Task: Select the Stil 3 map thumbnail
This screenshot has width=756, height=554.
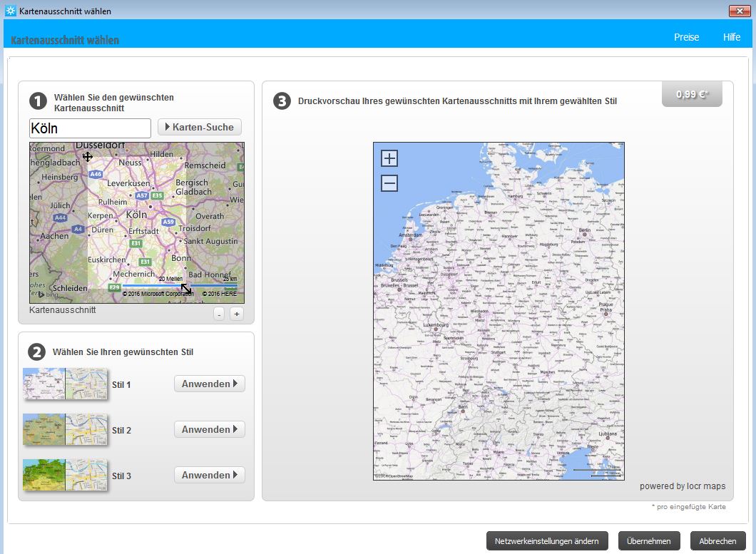Action: 65,475
